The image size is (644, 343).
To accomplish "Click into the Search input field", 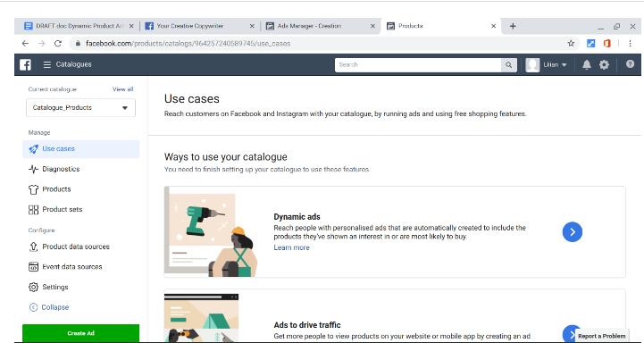I will tap(418, 64).
